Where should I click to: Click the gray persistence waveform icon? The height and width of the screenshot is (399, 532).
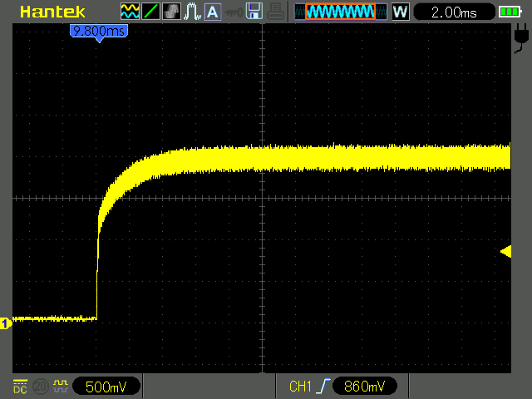tap(171, 12)
